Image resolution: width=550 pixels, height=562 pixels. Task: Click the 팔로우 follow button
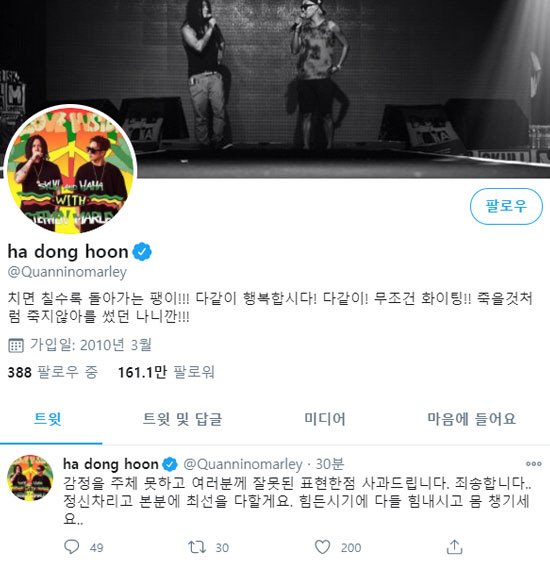(506, 206)
